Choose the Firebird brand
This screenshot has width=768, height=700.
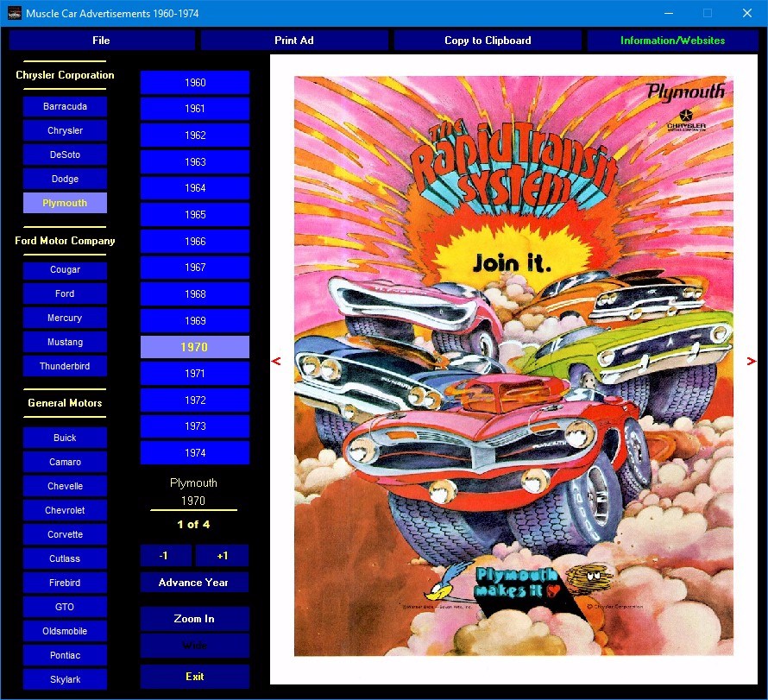tap(65, 583)
